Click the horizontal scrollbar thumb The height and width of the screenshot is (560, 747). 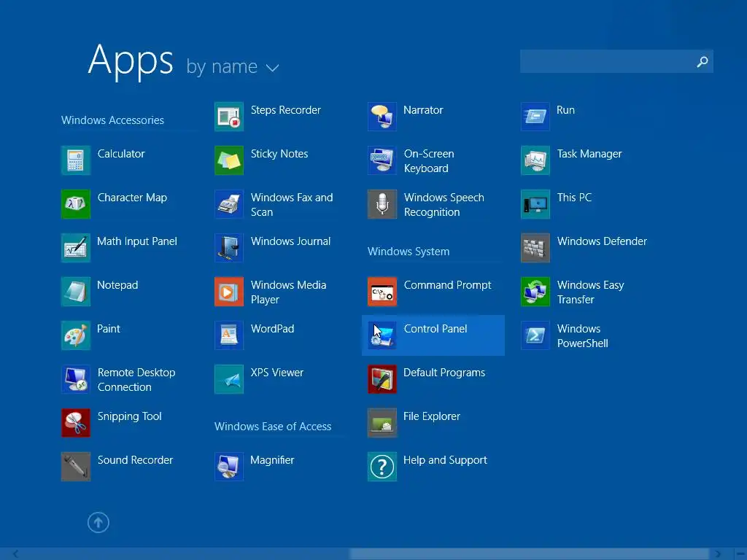[530, 554]
